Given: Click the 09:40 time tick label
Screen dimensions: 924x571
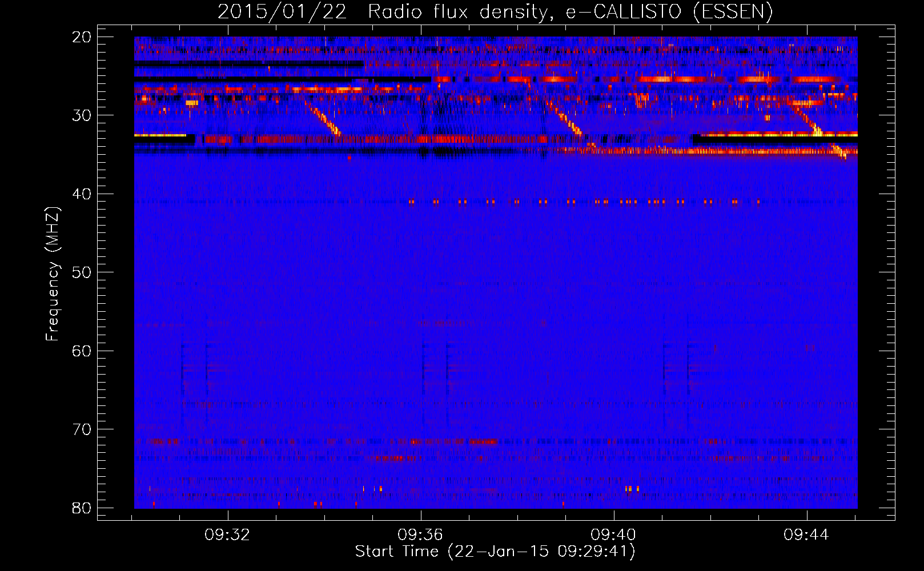Looking at the screenshot, I should pos(614,535).
